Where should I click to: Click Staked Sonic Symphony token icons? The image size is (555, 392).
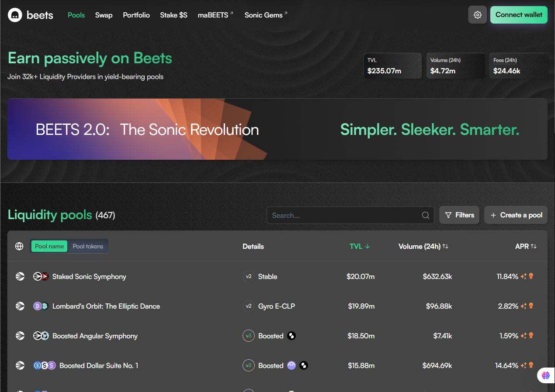tap(41, 276)
